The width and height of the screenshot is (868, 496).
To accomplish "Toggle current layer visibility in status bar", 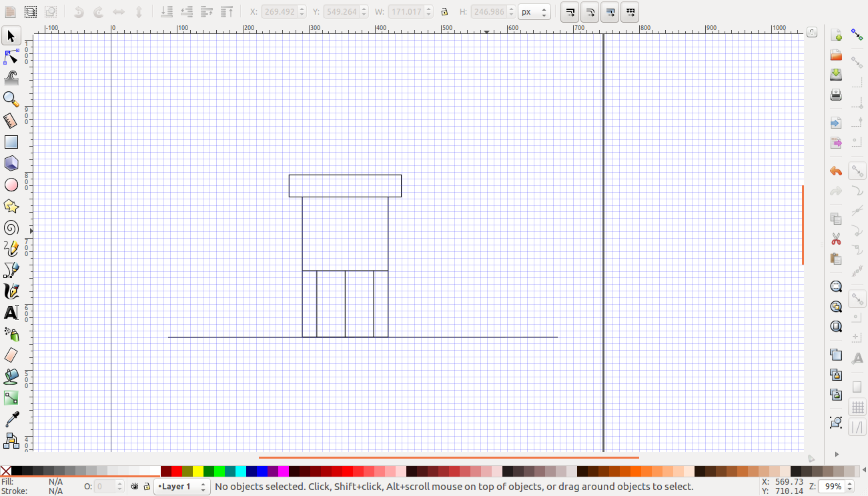I will pos(134,487).
